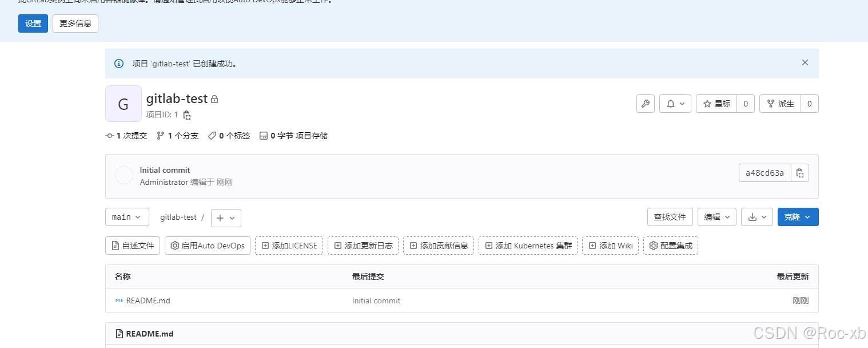The image size is (868, 348).
Task: Copy the project ID with clipboard icon
Action: click(x=187, y=115)
